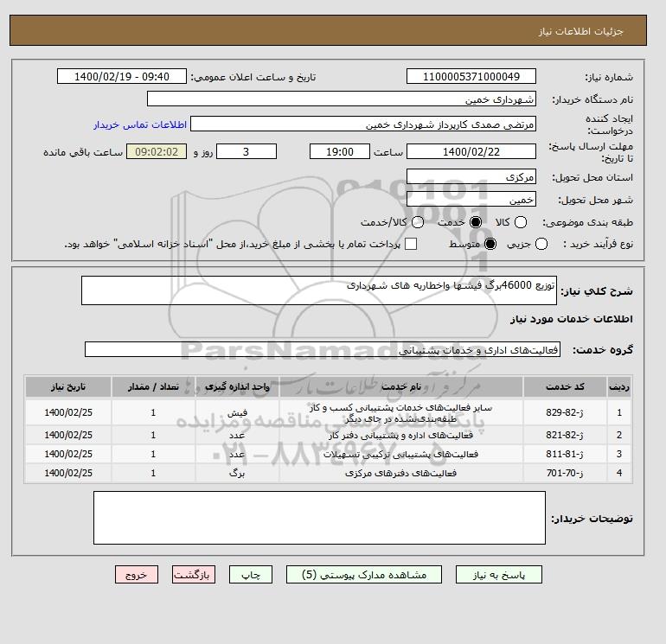Click the unit cell برگ in row 4
The height and width of the screenshot is (644, 666).
point(238,473)
